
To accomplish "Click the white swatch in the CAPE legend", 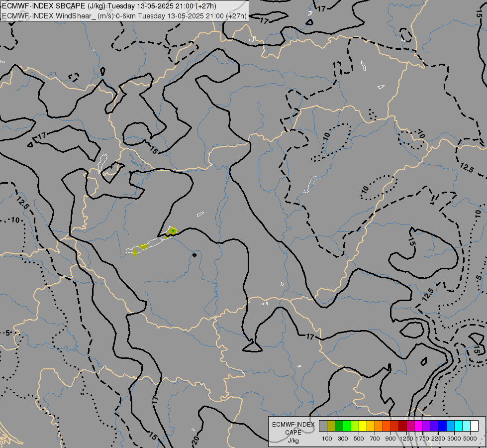I will pyautogui.click(x=474, y=426).
